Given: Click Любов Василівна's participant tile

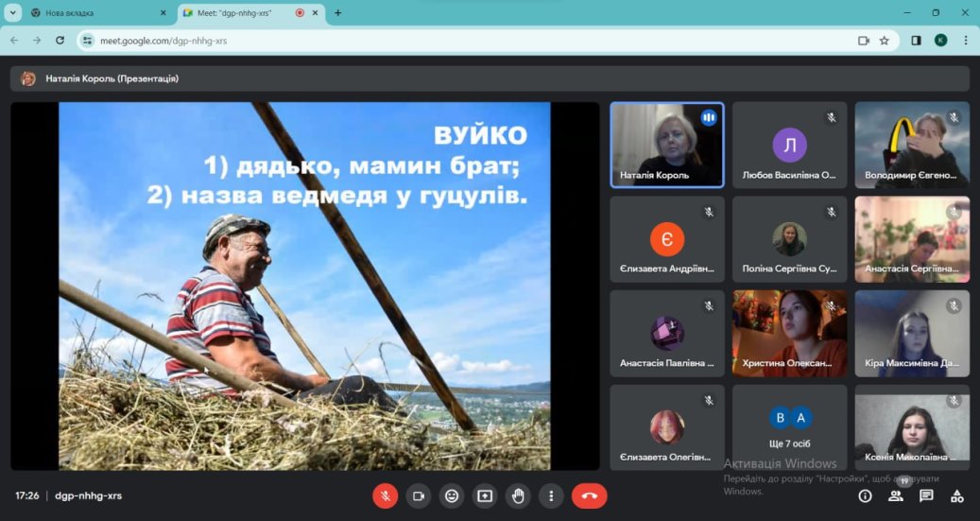Looking at the screenshot, I should tap(789, 145).
